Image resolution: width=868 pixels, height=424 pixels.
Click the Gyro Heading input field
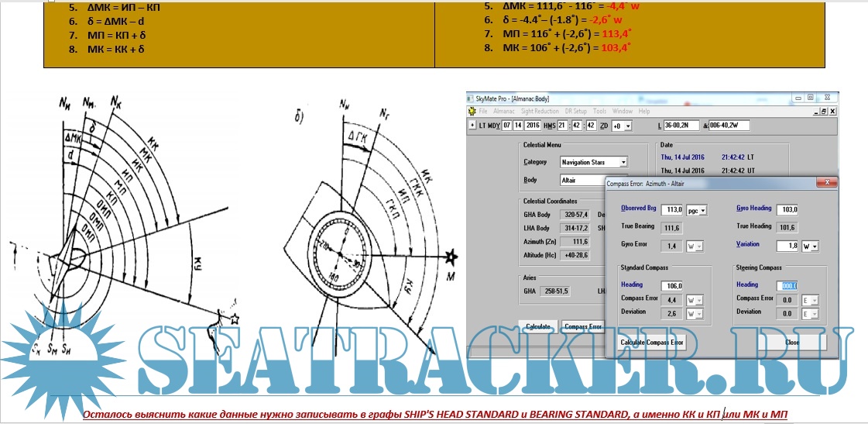788,210
